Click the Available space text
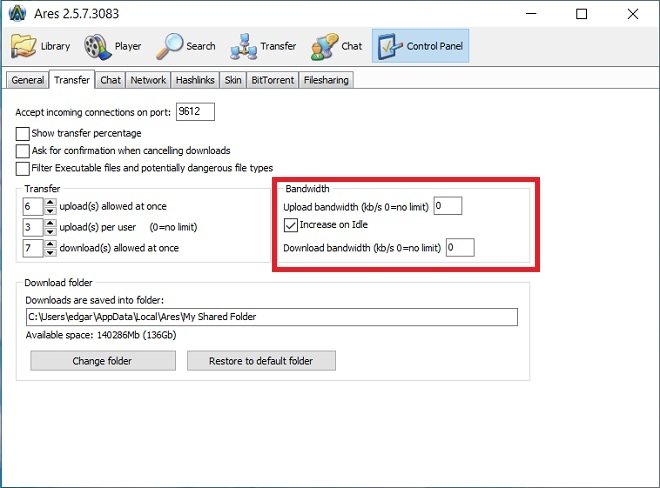The width and height of the screenshot is (660, 488). pos(101,335)
